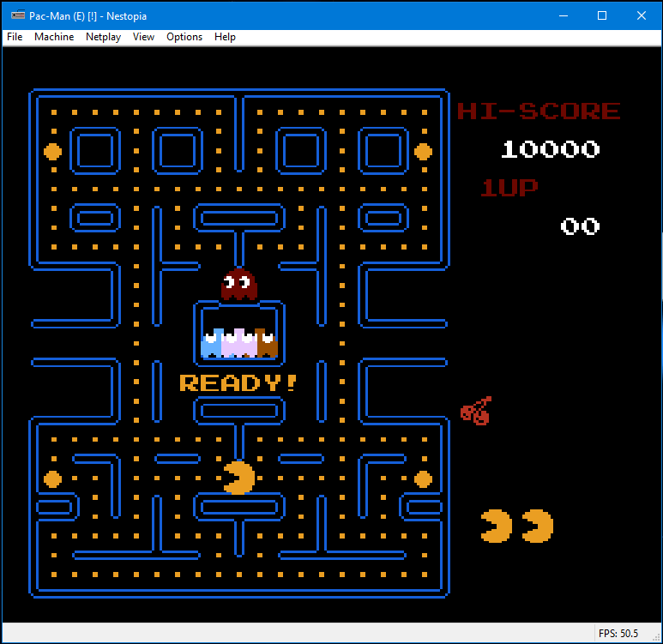Image resolution: width=663 pixels, height=644 pixels.
Task: Click the READY! text in the maze
Action: 238,383
